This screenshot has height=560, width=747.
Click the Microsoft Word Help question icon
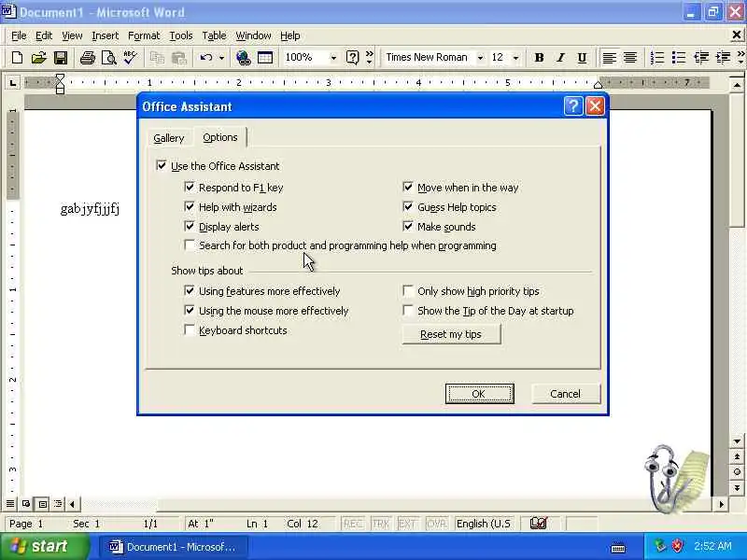coord(353,58)
